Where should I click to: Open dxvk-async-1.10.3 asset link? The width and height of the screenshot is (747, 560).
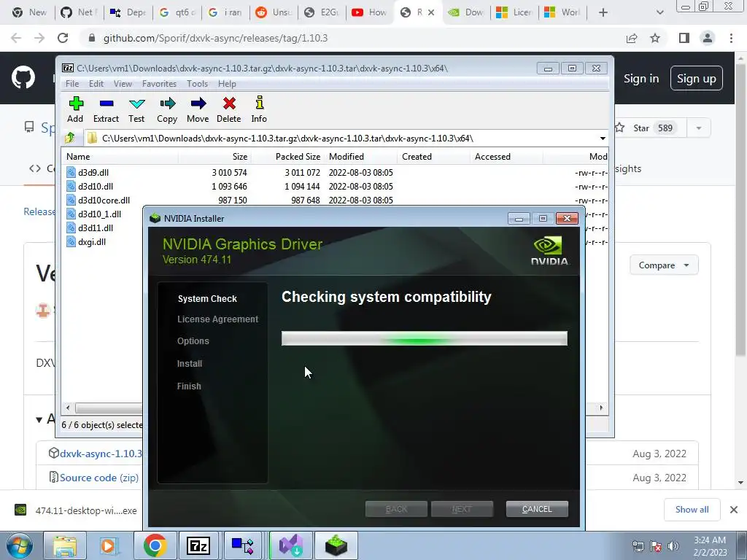pos(101,454)
